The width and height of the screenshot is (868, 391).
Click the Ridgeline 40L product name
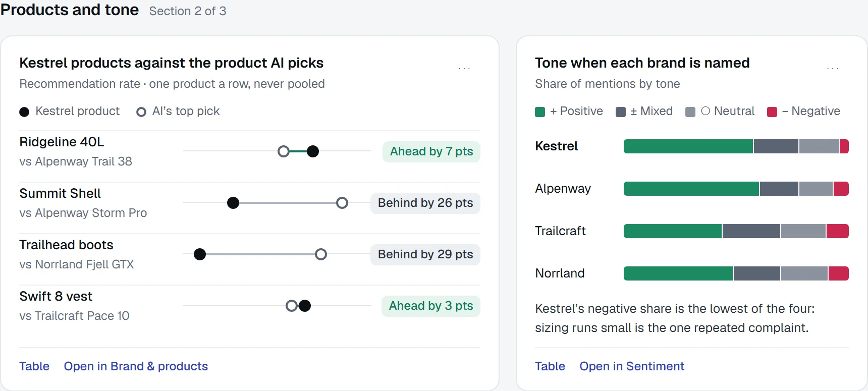point(62,142)
